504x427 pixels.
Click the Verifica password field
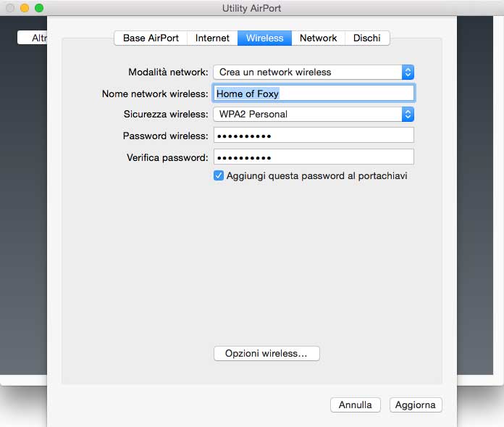(314, 157)
